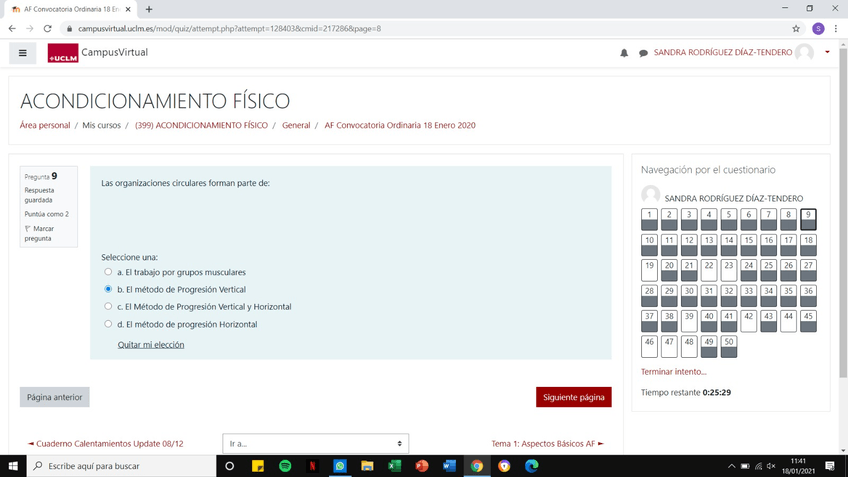The height and width of the screenshot is (477, 848).
Task: Select option c. Progresión Vertical y Horizontal
Action: (108, 307)
